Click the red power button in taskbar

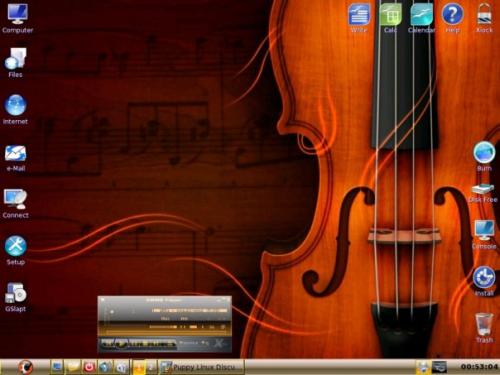pyautogui.click(x=89, y=367)
